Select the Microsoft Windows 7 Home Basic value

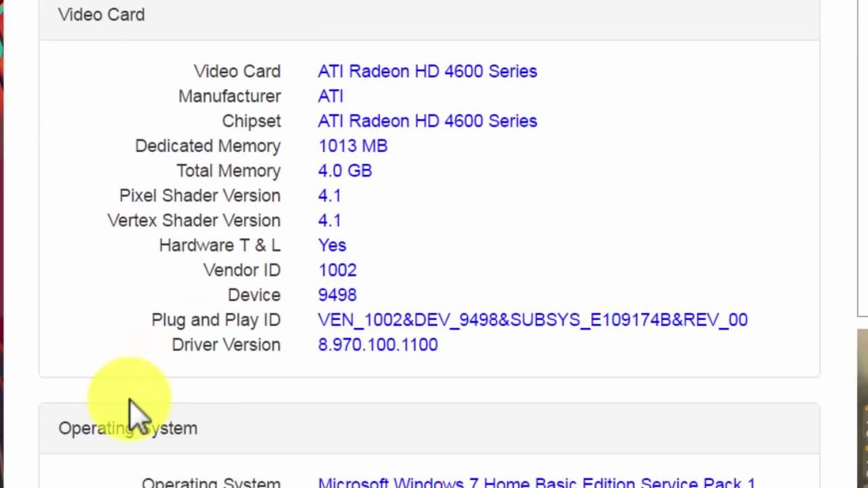pyautogui.click(x=536, y=482)
